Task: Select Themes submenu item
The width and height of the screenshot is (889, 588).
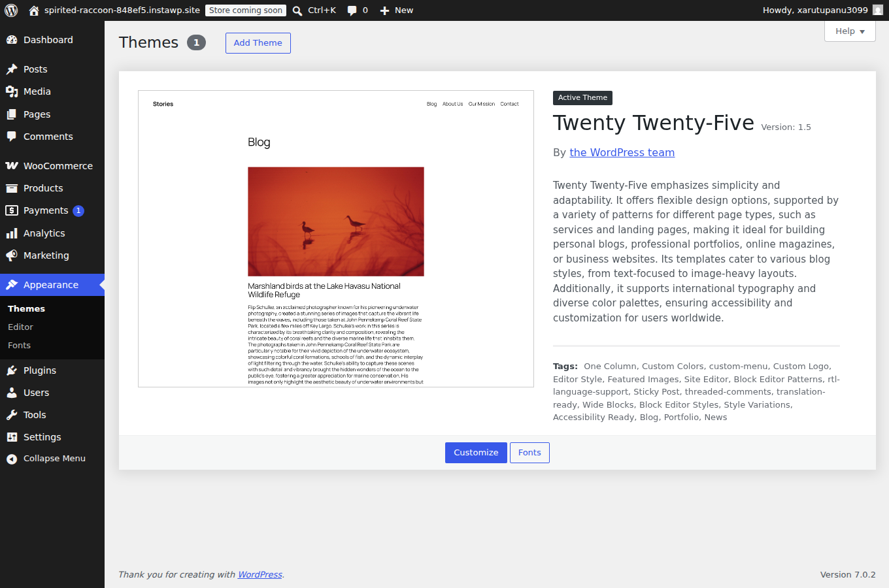Action: click(26, 308)
